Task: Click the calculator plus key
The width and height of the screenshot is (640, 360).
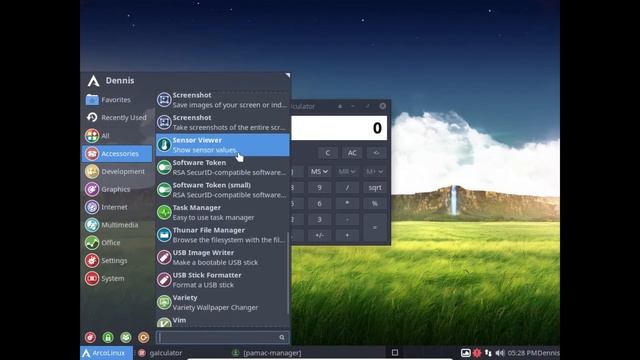Action: [347, 236]
